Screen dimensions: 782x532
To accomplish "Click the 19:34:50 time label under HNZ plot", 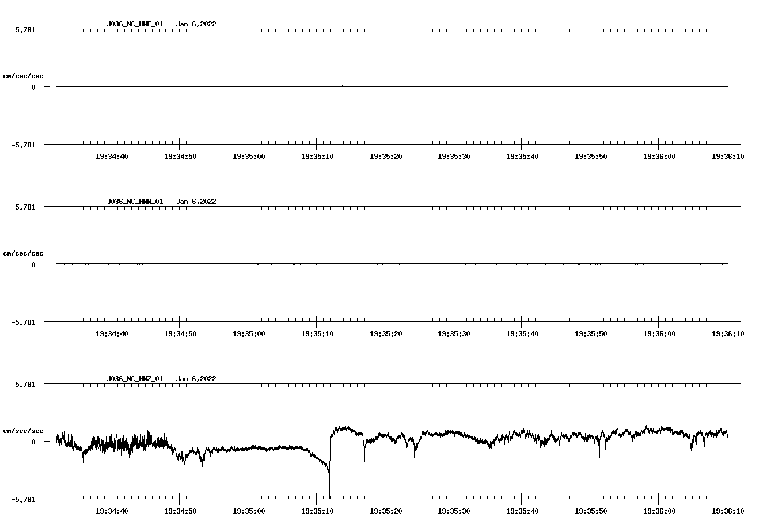I will 180,511.
